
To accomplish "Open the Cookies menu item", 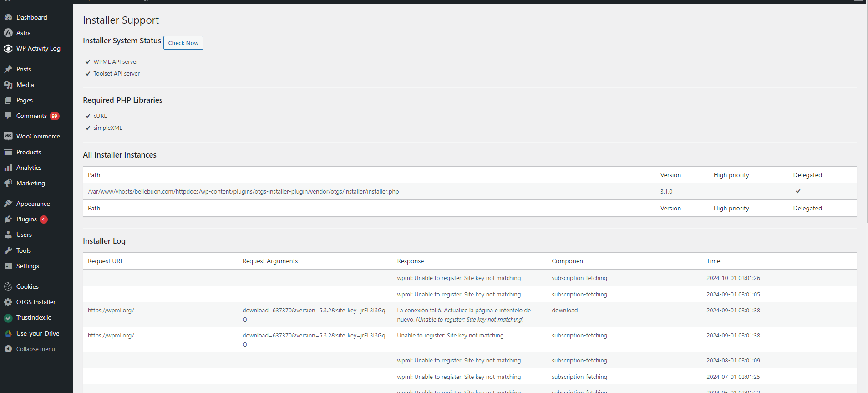I will tap(27, 286).
